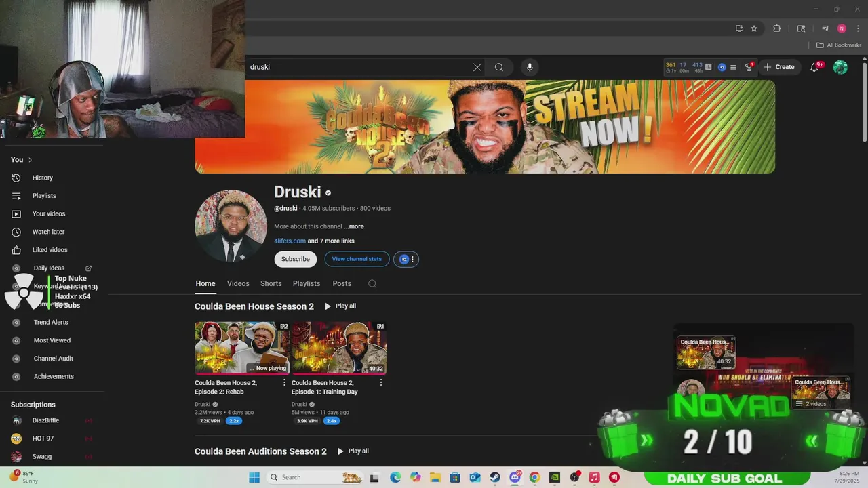This screenshot has width=868, height=488.
Task: Play all Coulda Been House Season 2
Action: (x=340, y=306)
